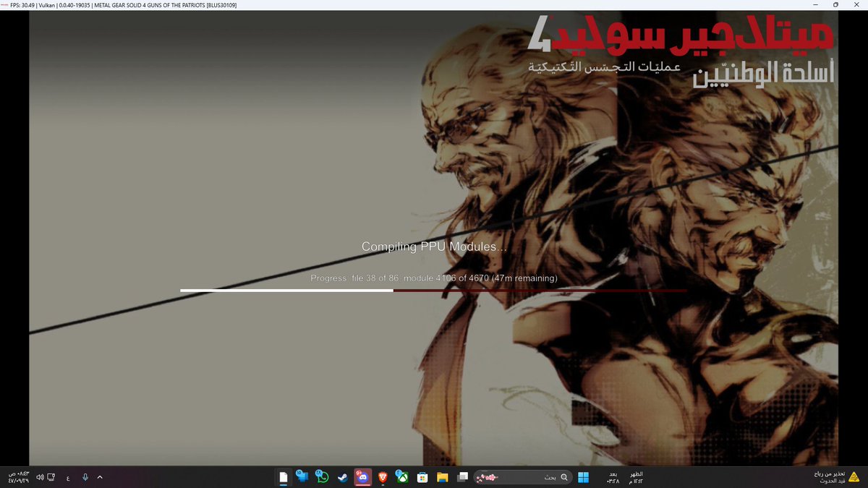This screenshot has height=488, width=868.
Task: Open Task View in the taskbar
Action: 461,477
